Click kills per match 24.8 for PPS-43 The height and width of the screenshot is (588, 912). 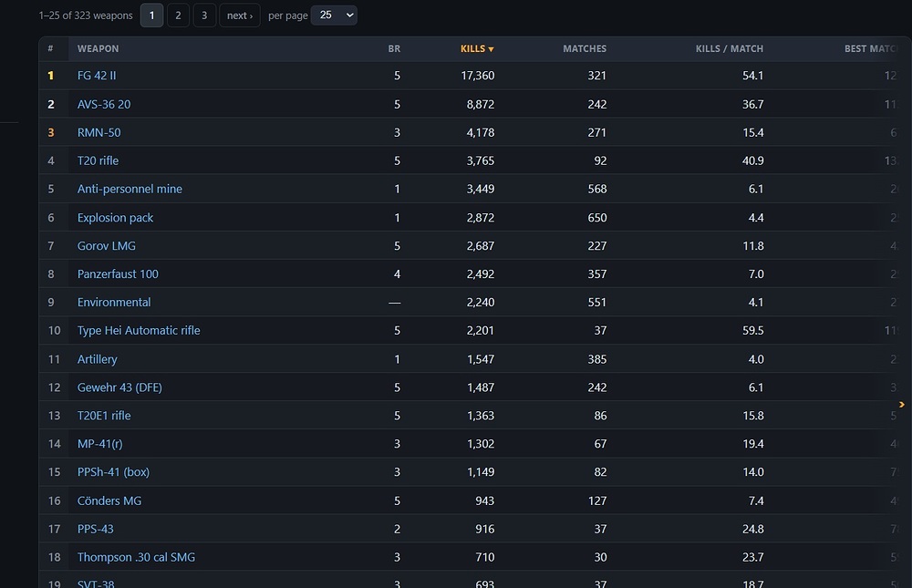coord(753,530)
